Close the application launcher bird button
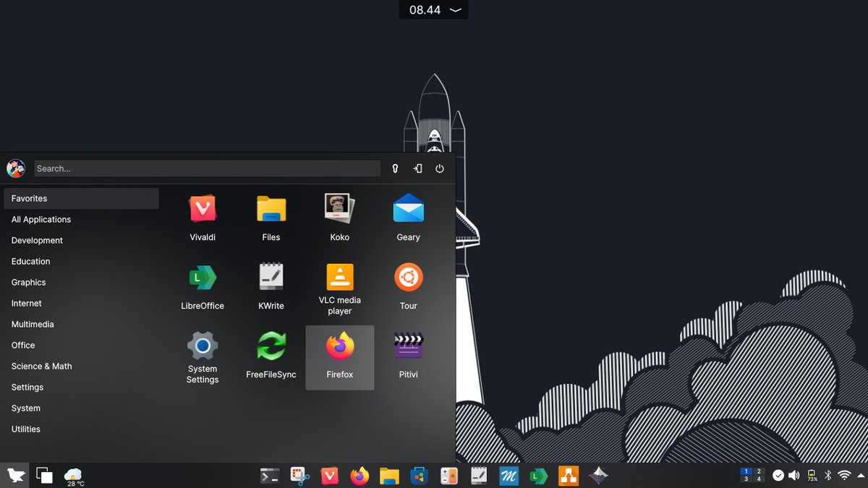Viewport: 868px width, 488px height. [14, 475]
